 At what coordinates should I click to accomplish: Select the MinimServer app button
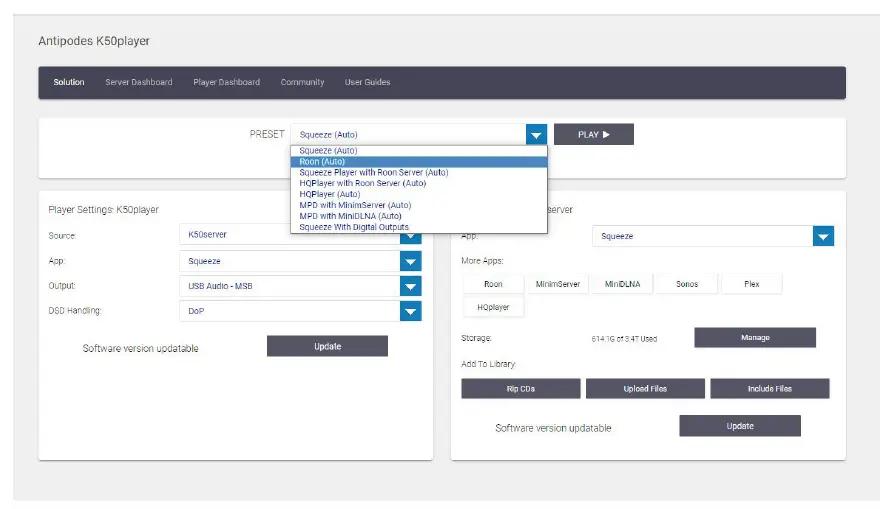click(x=558, y=284)
